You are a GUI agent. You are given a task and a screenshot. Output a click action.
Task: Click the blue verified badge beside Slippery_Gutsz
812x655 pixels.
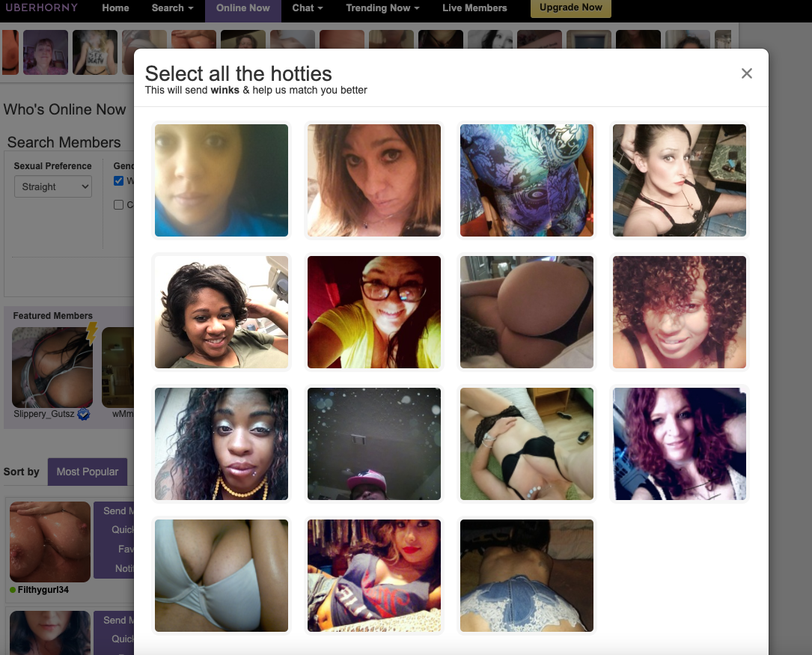point(83,414)
